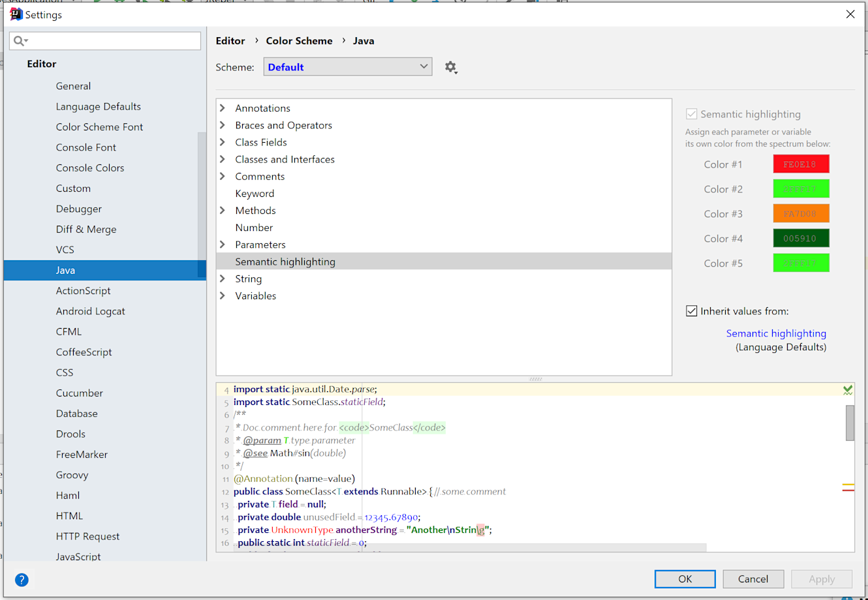Image resolution: width=868 pixels, height=600 pixels.
Task: Select VCS in the sidebar
Action: (x=65, y=250)
